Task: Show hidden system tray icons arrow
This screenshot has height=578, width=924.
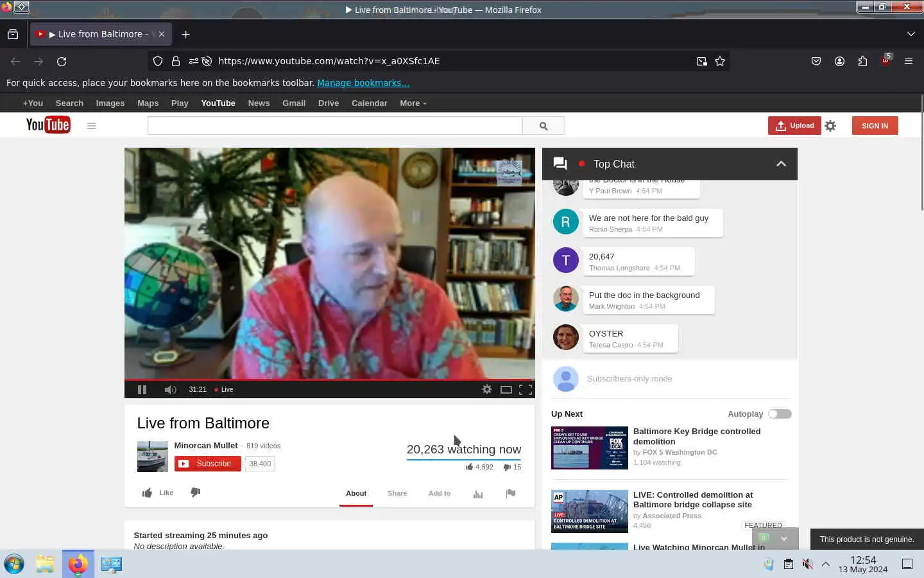Action: click(826, 564)
